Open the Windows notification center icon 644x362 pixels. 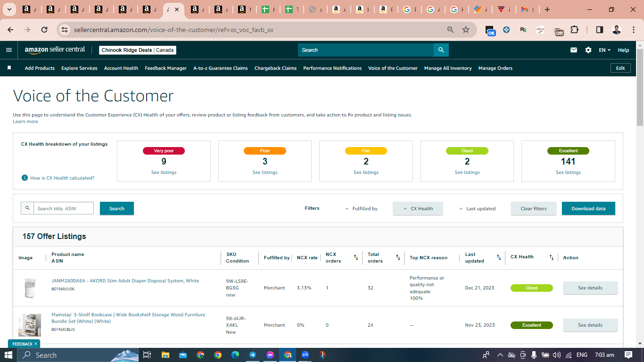(x=628, y=355)
